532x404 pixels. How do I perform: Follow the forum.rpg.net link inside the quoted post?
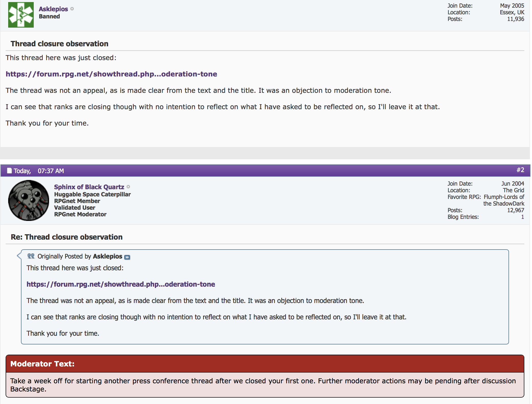click(121, 284)
